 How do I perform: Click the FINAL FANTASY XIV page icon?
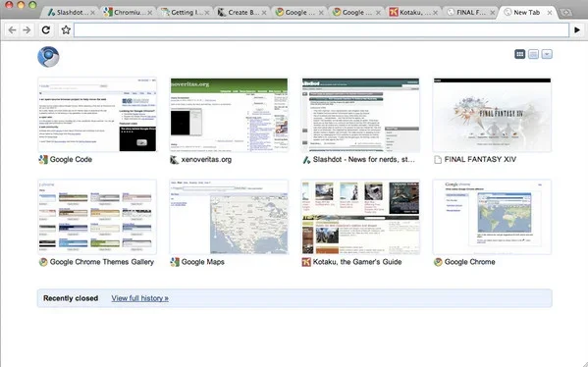pyautogui.click(x=438, y=160)
